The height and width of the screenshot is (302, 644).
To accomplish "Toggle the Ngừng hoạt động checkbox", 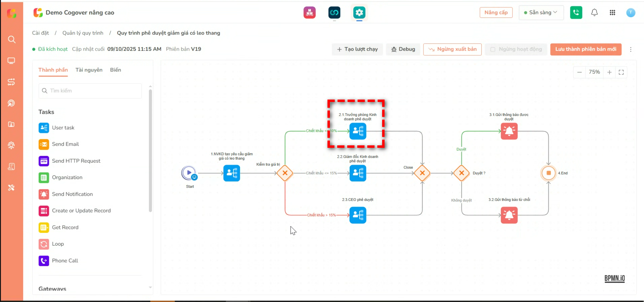I will point(493,49).
